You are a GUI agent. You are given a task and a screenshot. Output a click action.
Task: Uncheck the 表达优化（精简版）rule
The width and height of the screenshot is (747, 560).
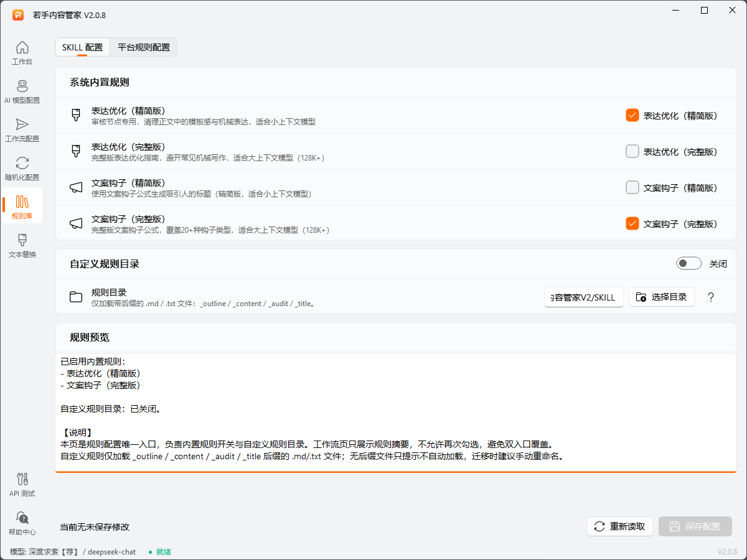[x=632, y=114]
